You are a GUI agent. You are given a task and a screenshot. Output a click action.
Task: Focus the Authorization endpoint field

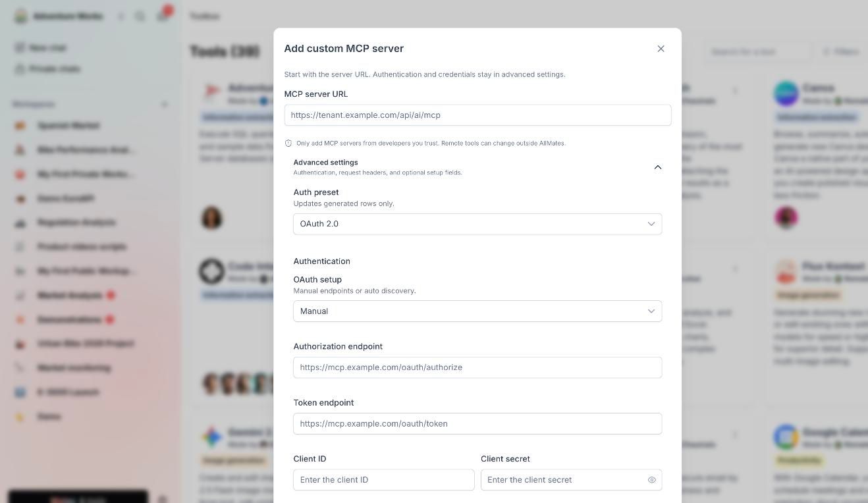click(x=477, y=367)
